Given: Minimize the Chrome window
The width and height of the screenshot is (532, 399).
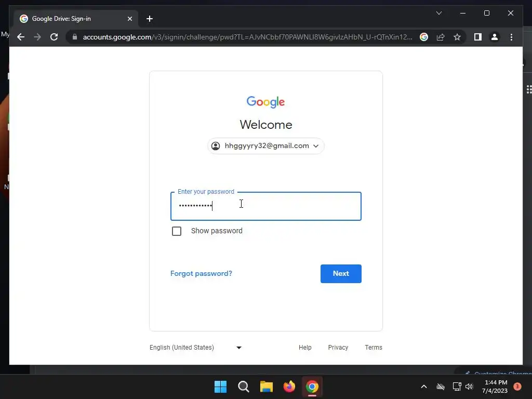Looking at the screenshot, I should [463, 13].
